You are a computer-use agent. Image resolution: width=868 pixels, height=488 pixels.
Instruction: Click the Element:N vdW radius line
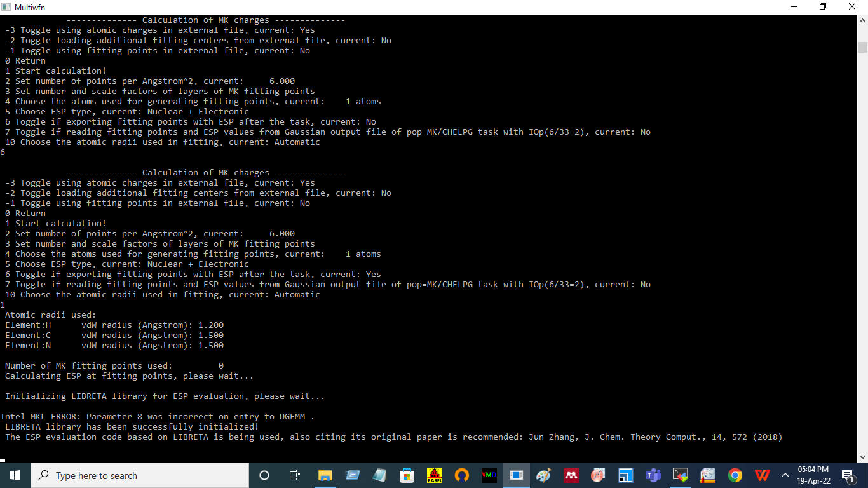(114, 345)
